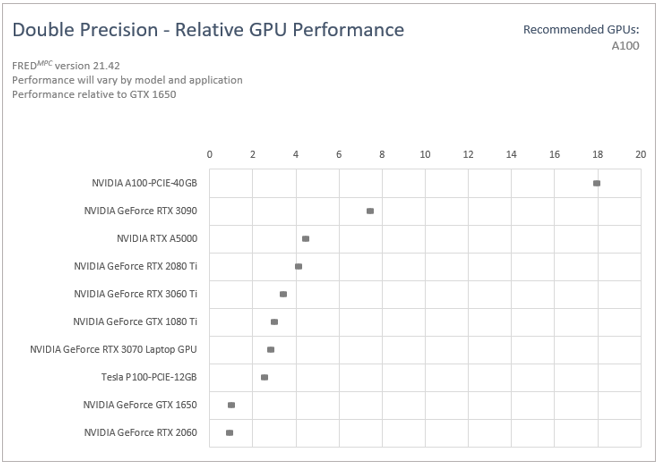
Task: Select the GeForce RTX 3090 data point
Action: (370, 211)
